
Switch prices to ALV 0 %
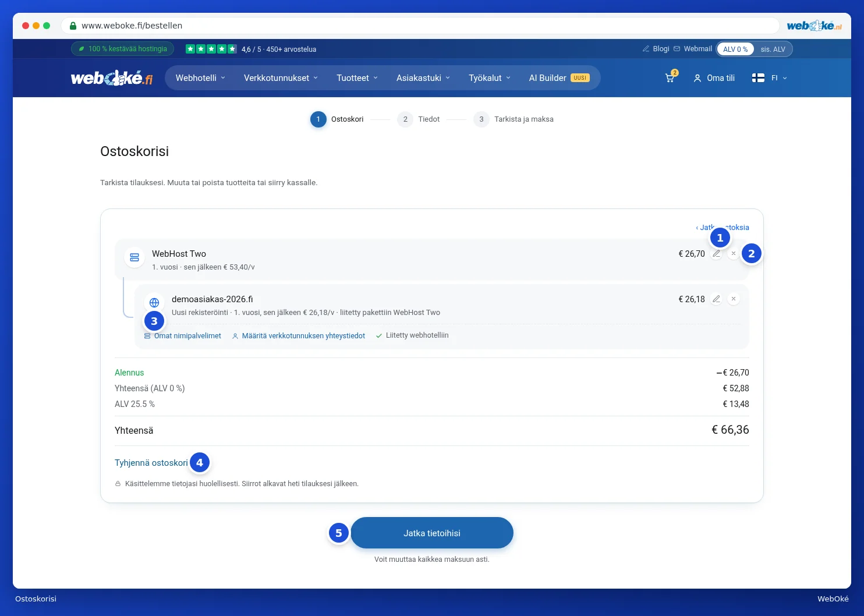point(735,49)
